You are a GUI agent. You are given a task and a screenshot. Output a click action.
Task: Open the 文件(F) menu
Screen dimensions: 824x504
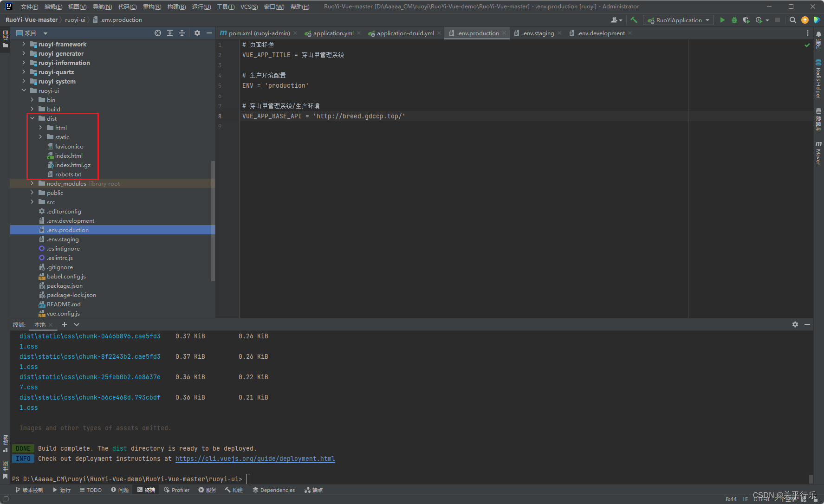[29, 6]
